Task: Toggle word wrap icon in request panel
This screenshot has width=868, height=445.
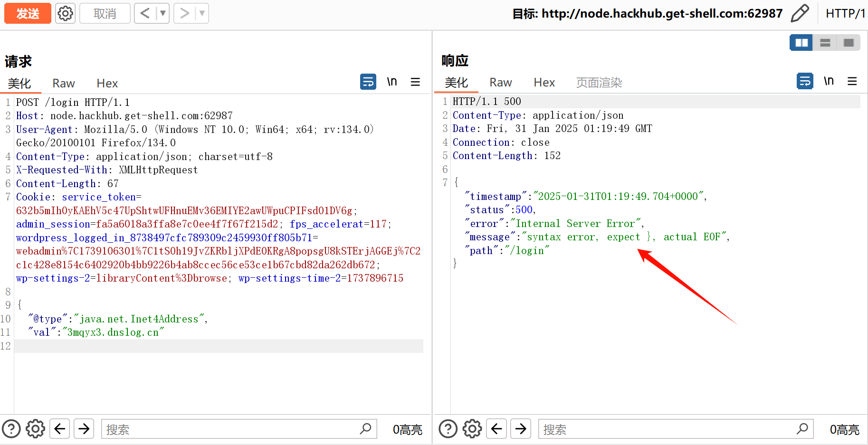Action: click(368, 82)
